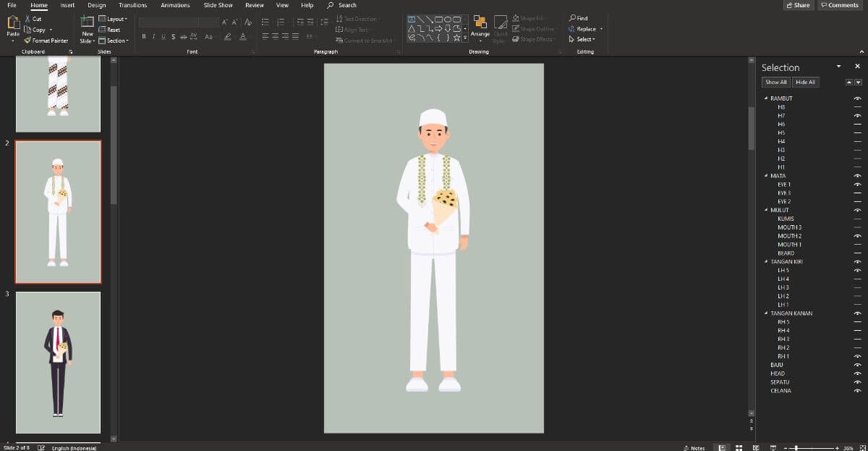Show the KUMIS object in Selection pane
This screenshot has height=451, width=868.
tap(857, 219)
